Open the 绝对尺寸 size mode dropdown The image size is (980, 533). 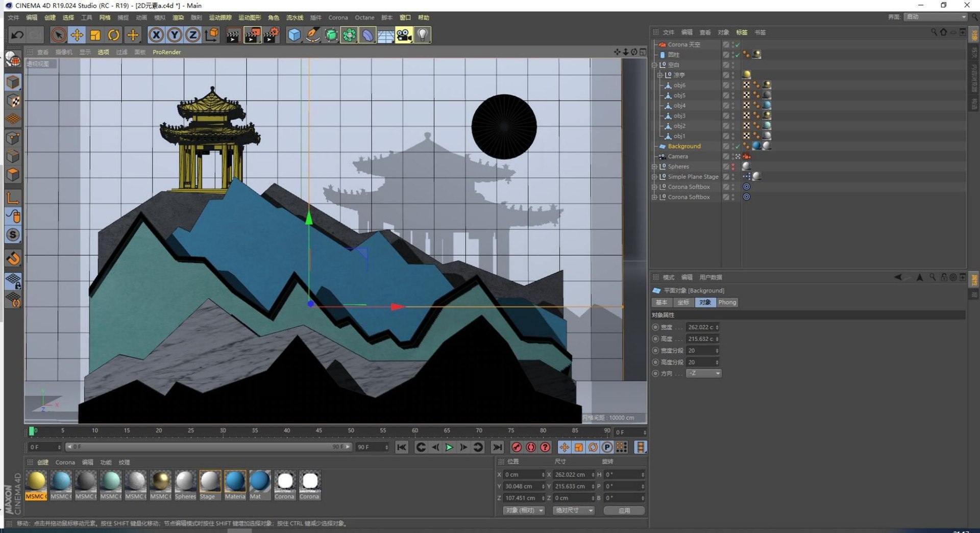(x=574, y=511)
